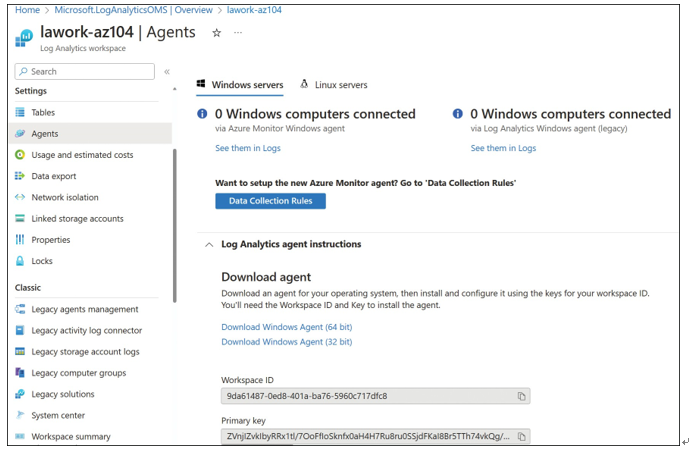This screenshot has height=452, width=694.
Task: Click the penguin icon on Linux servers tab
Action: (x=304, y=84)
